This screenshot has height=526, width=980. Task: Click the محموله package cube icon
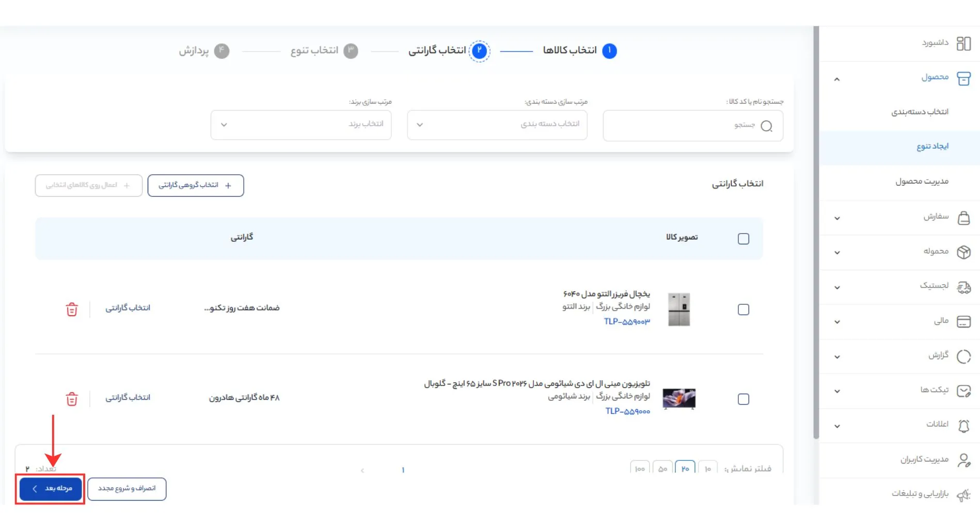coord(963,252)
